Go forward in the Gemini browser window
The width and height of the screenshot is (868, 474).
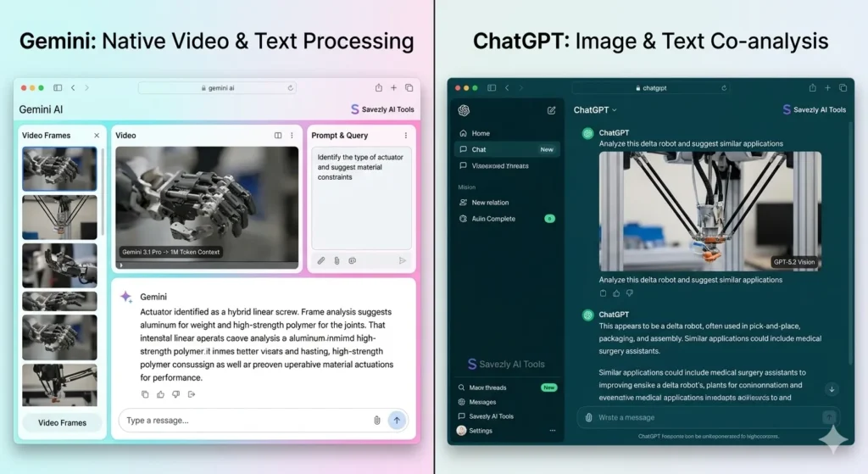(x=87, y=87)
